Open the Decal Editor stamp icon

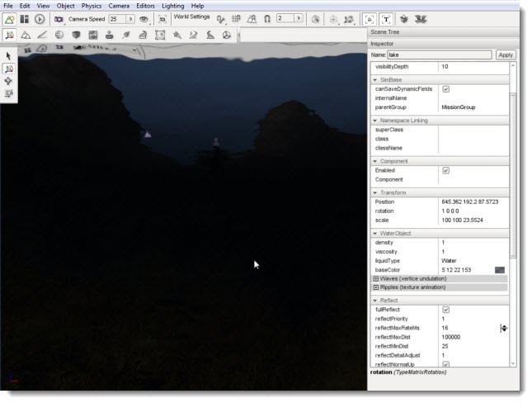pos(109,35)
